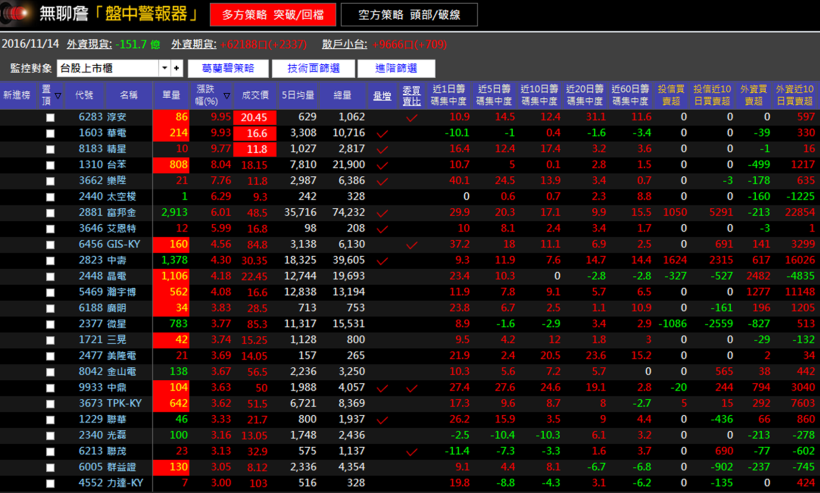
Task: Enable the pin checkbox for 6456 GIS-KY
Action: [x=50, y=245]
